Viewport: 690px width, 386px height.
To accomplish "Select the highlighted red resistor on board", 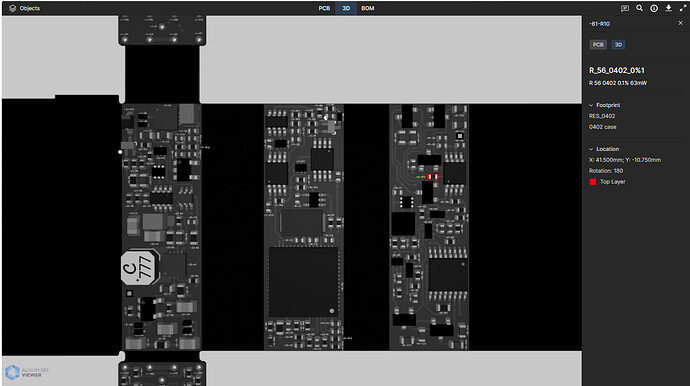I will pyautogui.click(x=432, y=176).
